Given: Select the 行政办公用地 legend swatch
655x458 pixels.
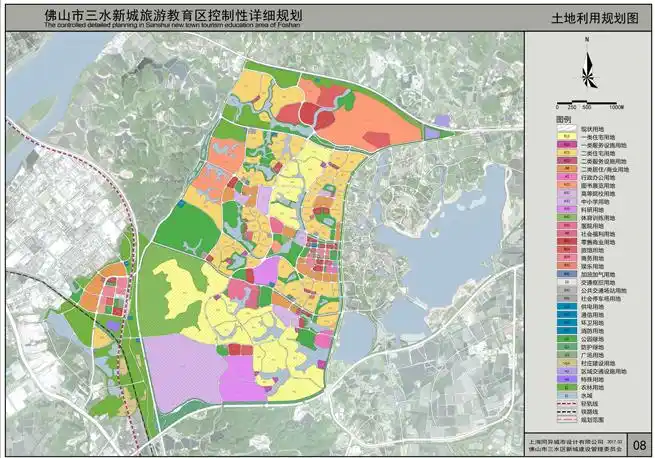Looking at the screenshot, I should pyautogui.click(x=565, y=178).
